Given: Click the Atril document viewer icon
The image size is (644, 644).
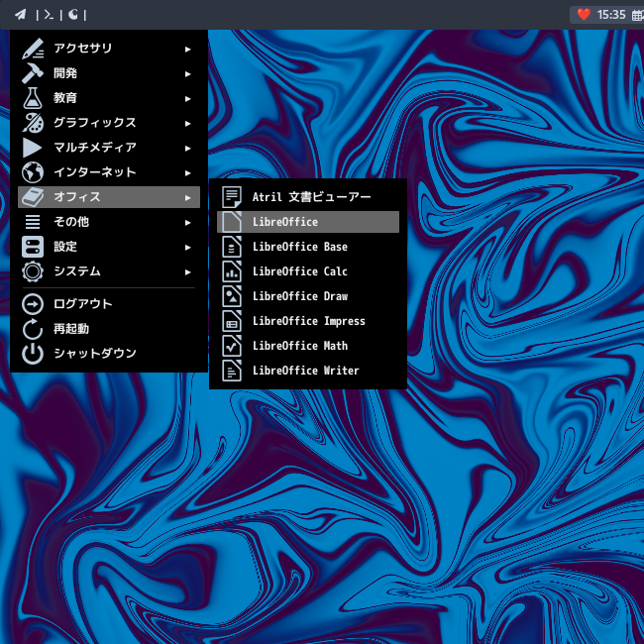Looking at the screenshot, I should click(x=232, y=197).
